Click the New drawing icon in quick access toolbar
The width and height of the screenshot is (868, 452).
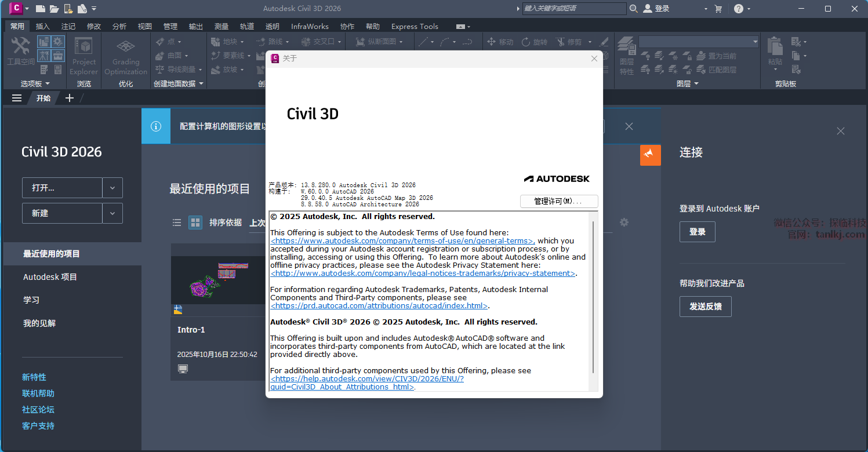pyautogui.click(x=40, y=9)
